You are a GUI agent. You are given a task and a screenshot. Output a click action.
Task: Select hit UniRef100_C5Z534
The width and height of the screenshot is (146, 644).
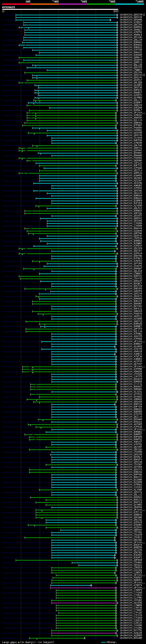pos(131,239)
